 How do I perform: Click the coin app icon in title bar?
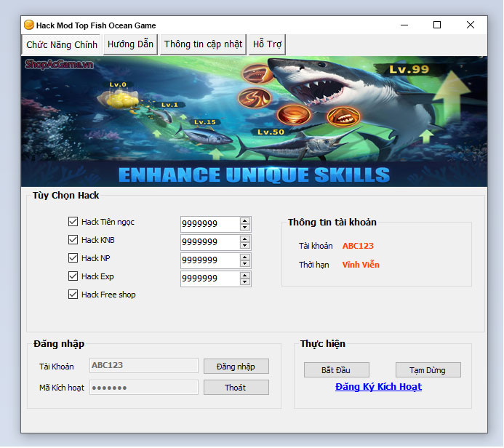pyautogui.click(x=29, y=25)
